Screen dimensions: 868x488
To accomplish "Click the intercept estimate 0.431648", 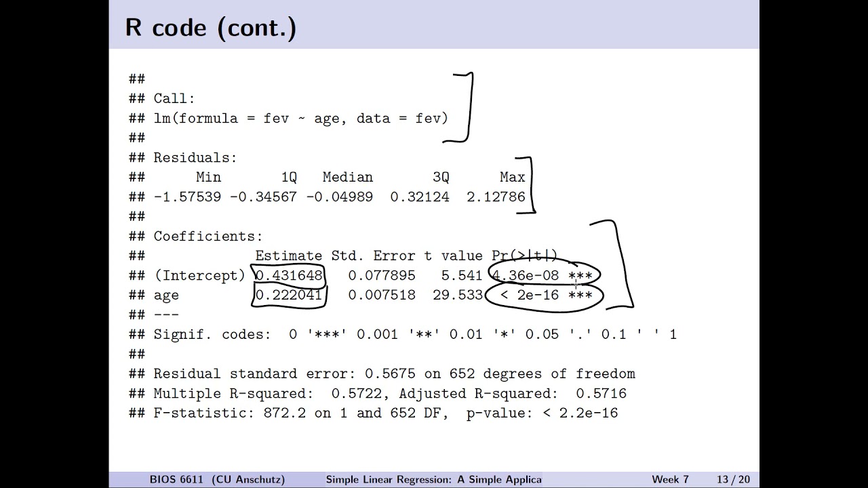I will coord(289,276).
